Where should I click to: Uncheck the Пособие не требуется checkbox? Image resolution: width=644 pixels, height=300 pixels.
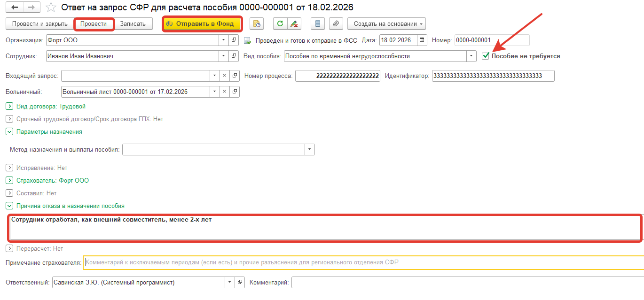486,56
